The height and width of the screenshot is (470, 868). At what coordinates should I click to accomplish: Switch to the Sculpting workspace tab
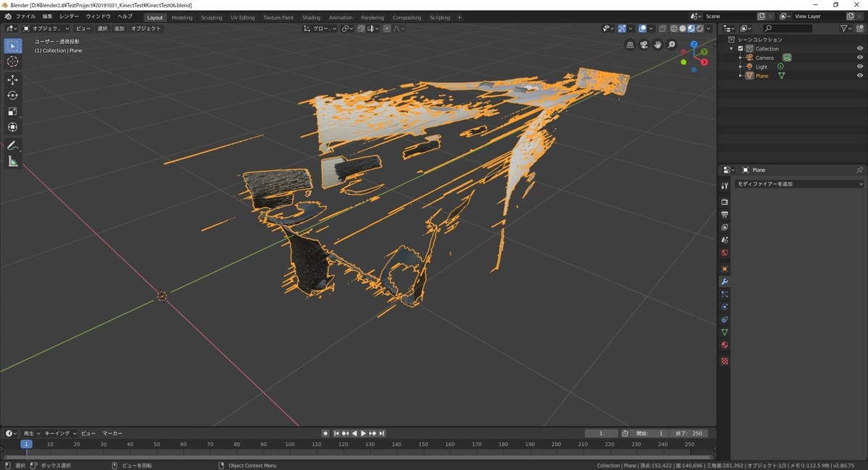(212, 17)
